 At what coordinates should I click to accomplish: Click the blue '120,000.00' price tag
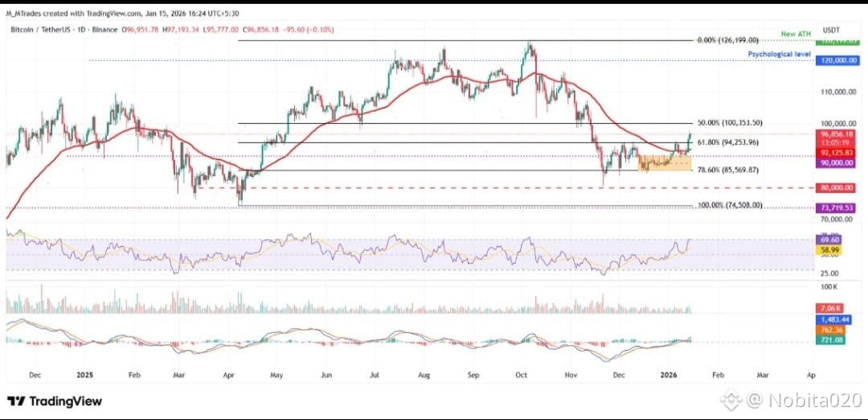click(838, 60)
